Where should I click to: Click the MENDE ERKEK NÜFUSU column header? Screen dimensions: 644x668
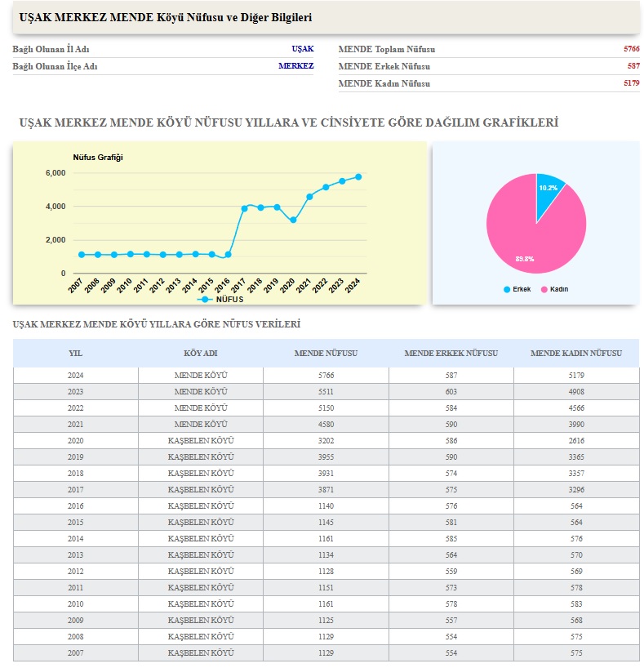451,354
